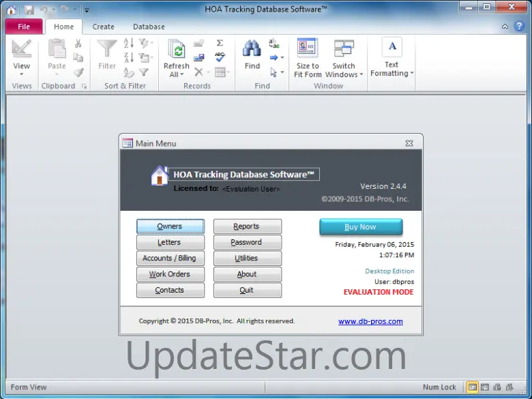Open the More records options icon
This screenshot has height=399, width=532.
222,72
